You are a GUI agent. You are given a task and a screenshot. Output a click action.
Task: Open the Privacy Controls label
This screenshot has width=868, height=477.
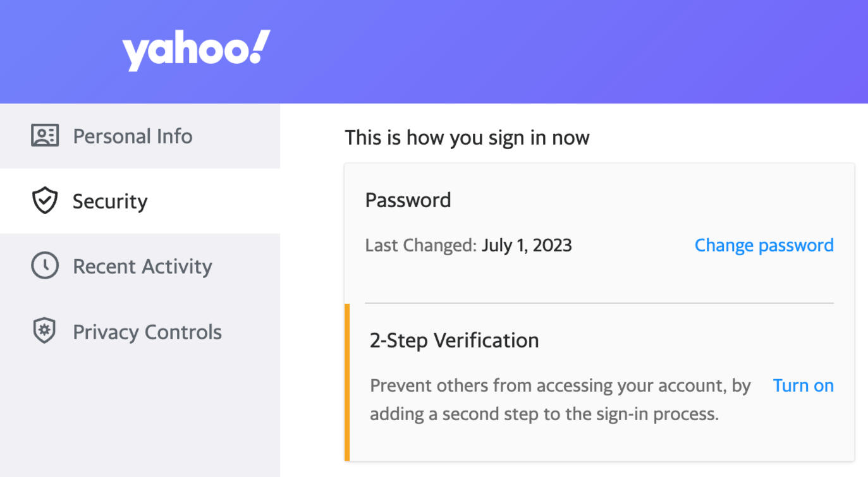pos(147,332)
